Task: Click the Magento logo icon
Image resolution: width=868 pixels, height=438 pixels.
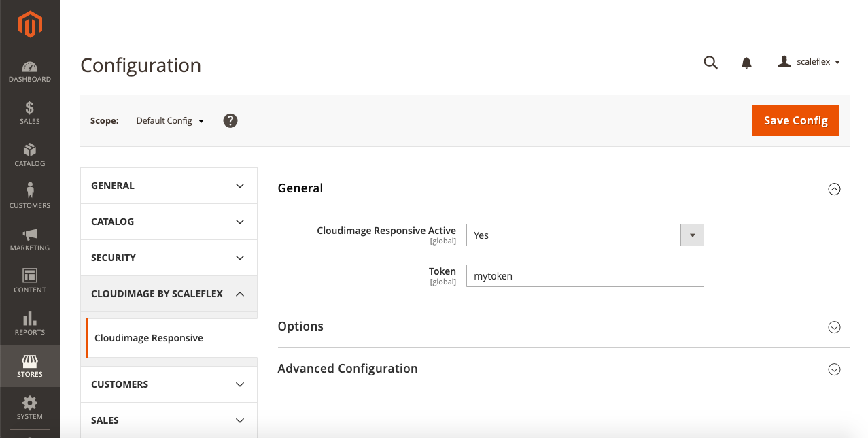Action: point(30,25)
